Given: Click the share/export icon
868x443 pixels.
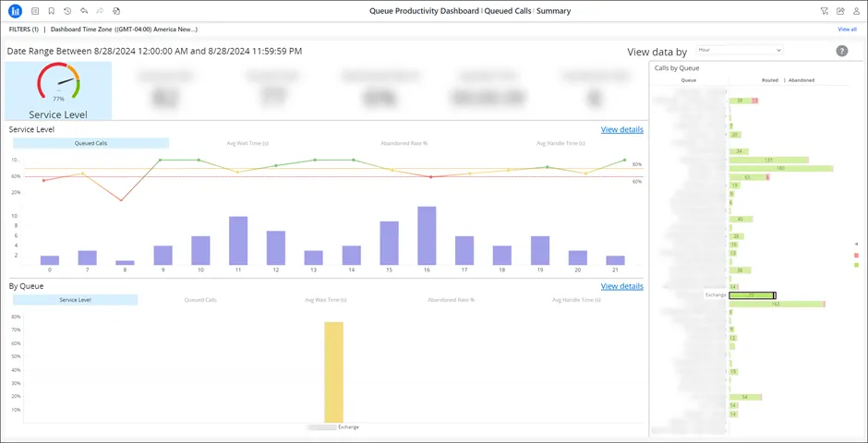Looking at the screenshot, I should coord(840,10).
